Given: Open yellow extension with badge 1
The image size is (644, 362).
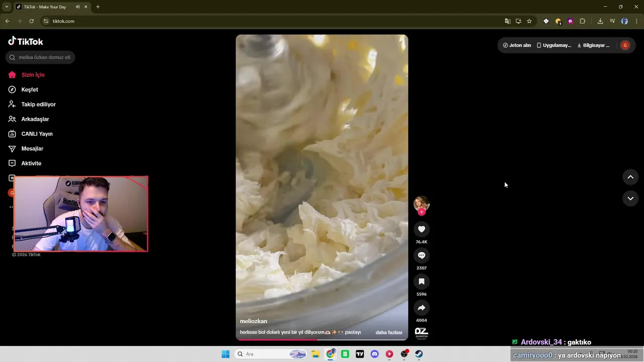Looking at the screenshot, I should pos(558,21).
